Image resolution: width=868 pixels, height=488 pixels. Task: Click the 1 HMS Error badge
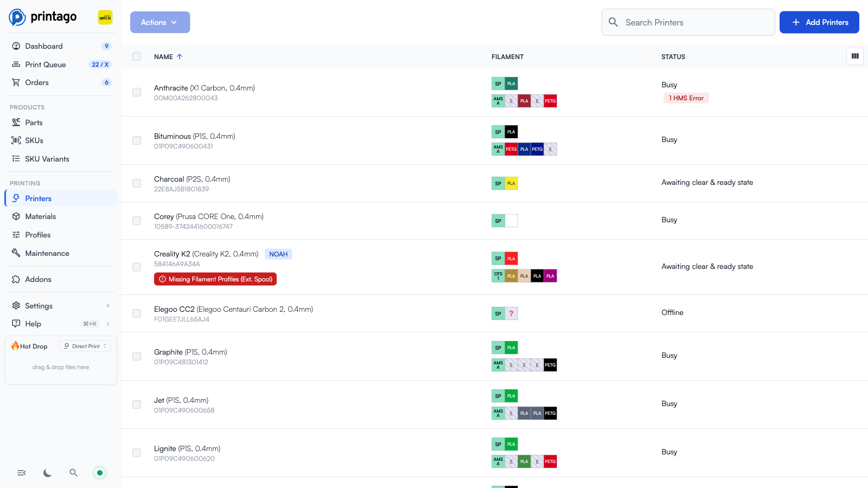[x=686, y=98]
